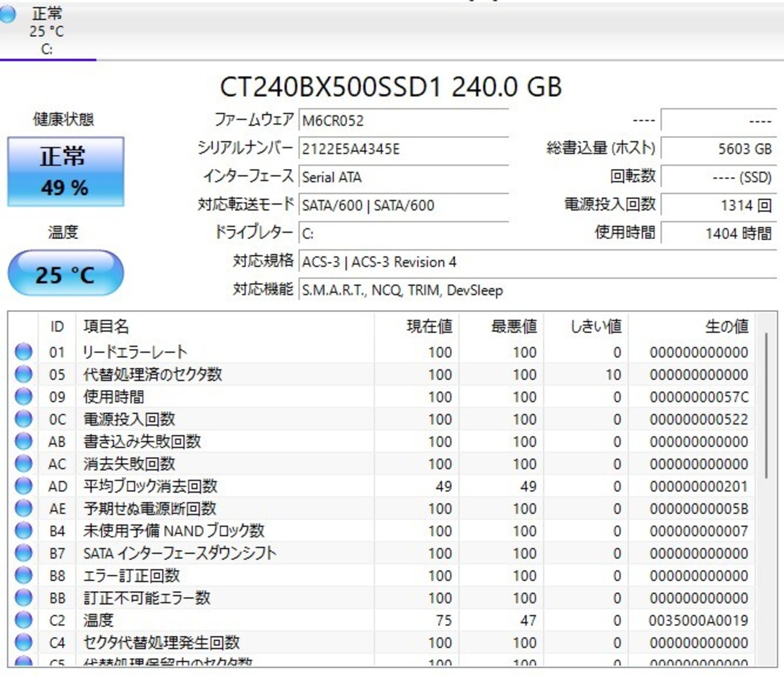This screenshot has height=675, width=784.
Task: Click the empty ---- field above 総書込量
Action: 718,120
